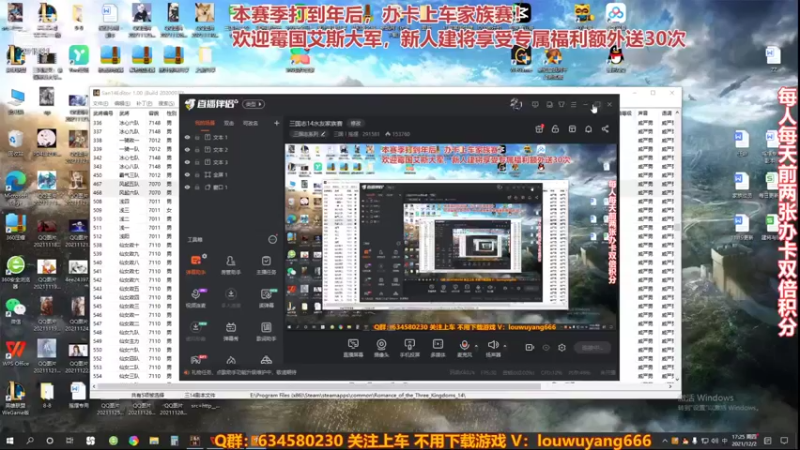Click the live status button near settings gear
Screen dimensions: 800x450
592,347
